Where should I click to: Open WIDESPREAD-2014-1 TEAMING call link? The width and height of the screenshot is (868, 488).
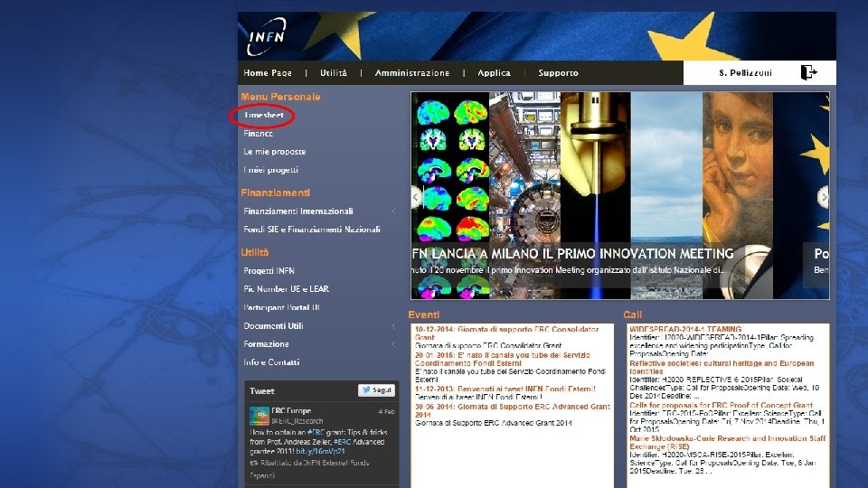[x=685, y=329]
